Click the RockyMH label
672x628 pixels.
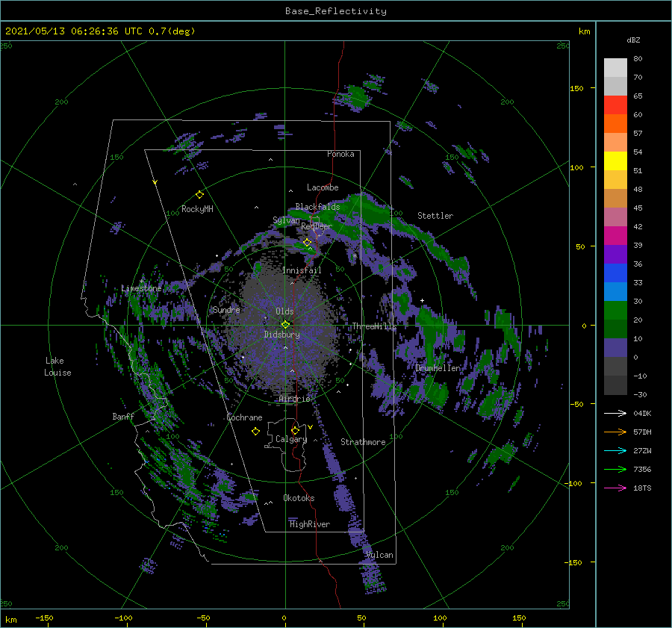tap(197, 209)
